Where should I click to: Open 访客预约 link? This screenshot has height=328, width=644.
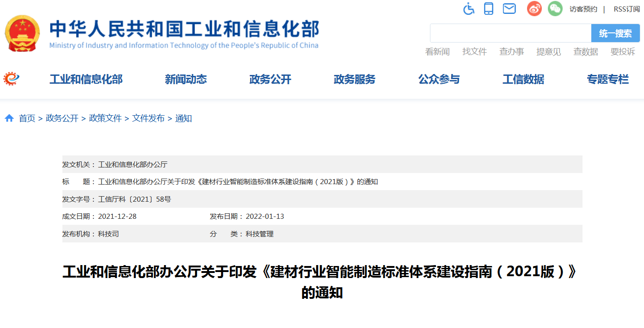pos(583,9)
